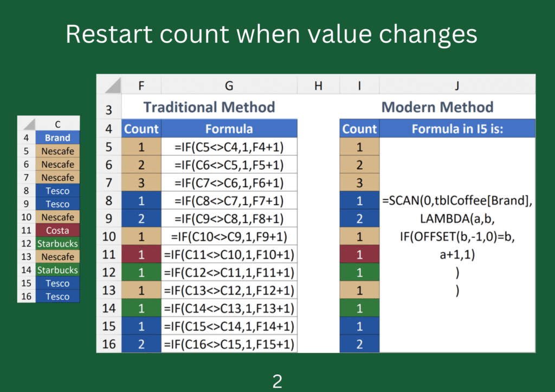Click the =IF(C11<>C10,1,F10+1) formula cell
The height and width of the screenshot is (392, 555).
click(229, 254)
